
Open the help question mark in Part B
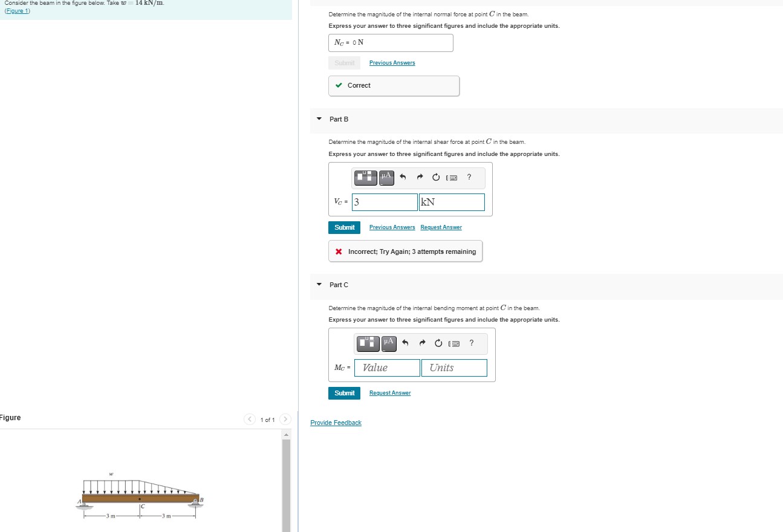point(469,177)
